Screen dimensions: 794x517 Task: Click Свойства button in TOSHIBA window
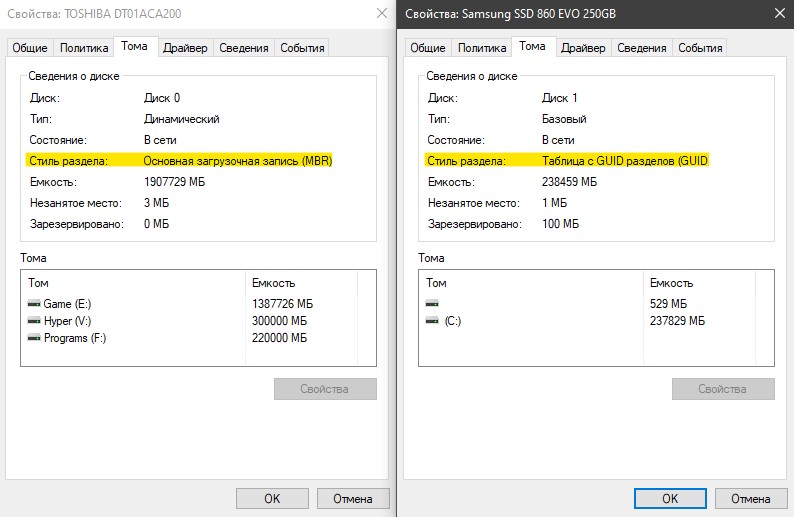tap(325, 389)
